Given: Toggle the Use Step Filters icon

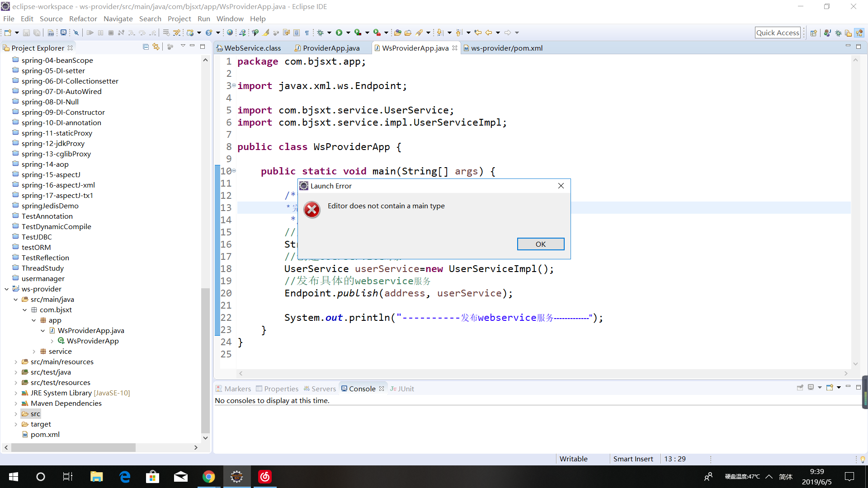Looking at the screenshot, I should point(177,33).
